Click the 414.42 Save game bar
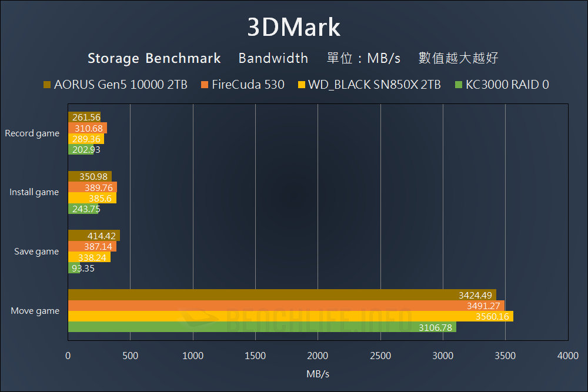 point(94,236)
